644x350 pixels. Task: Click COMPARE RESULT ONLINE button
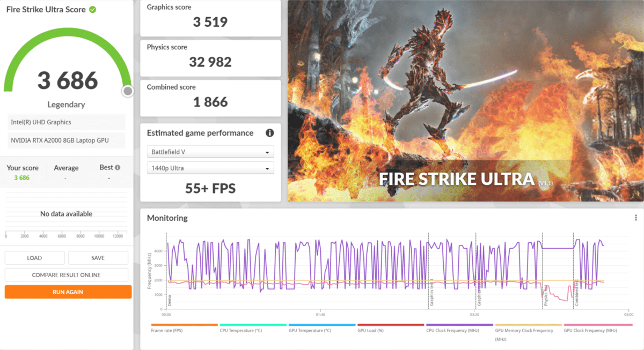(x=66, y=275)
